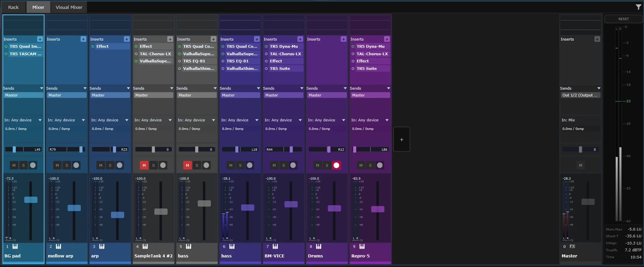Switch to the Rack tab
Image resolution: width=644 pixels, height=267 pixels.
pyautogui.click(x=14, y=7)
